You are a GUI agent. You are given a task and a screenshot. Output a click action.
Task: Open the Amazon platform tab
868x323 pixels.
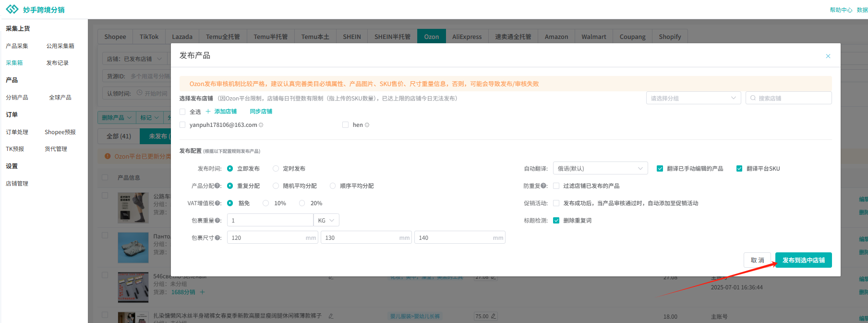[556, 37]
